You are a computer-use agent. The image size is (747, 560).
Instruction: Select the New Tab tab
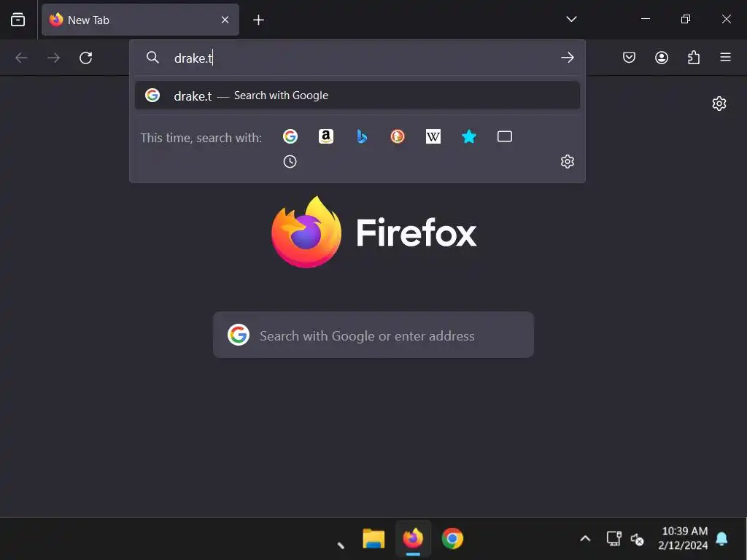click(140, 20)
